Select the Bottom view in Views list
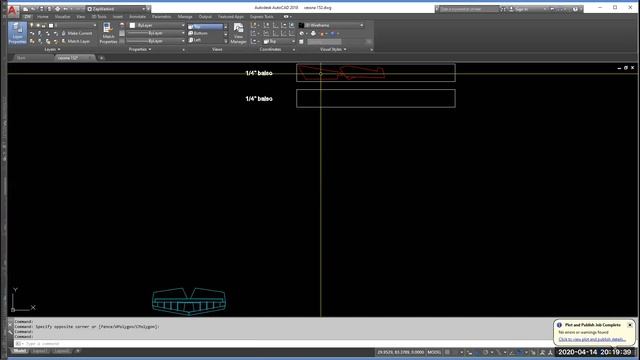 pos(205,33)
